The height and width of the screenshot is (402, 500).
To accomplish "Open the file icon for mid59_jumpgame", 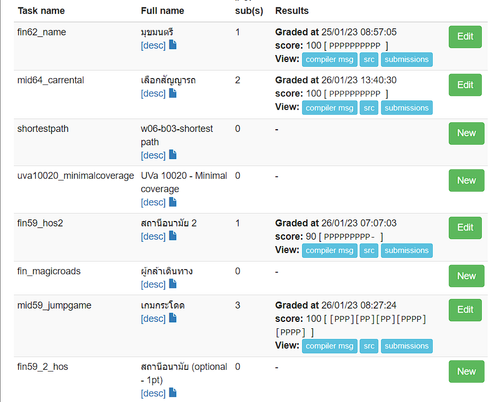I will [173, 318].
